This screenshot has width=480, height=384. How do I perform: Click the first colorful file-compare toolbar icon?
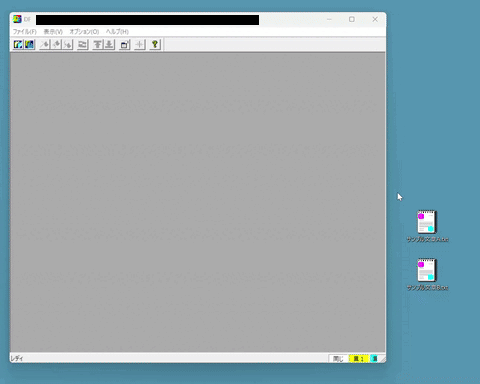click(x=18, y=44)
